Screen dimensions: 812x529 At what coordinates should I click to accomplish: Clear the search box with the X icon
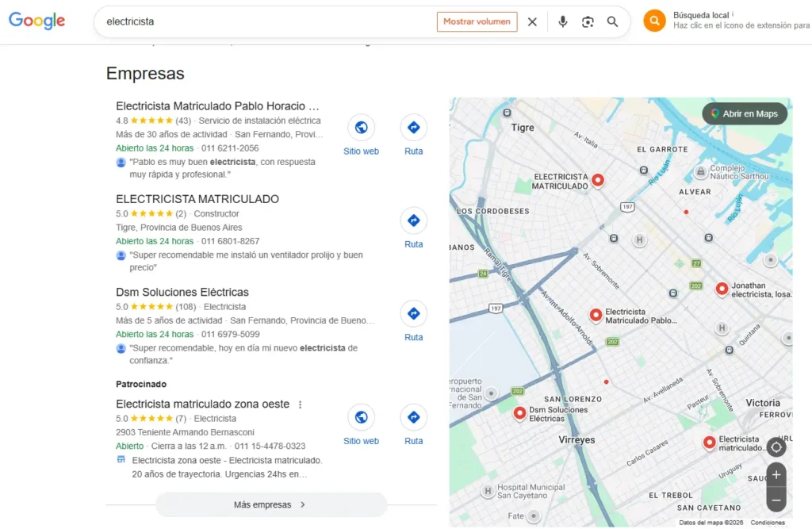[x=532, y=21]
